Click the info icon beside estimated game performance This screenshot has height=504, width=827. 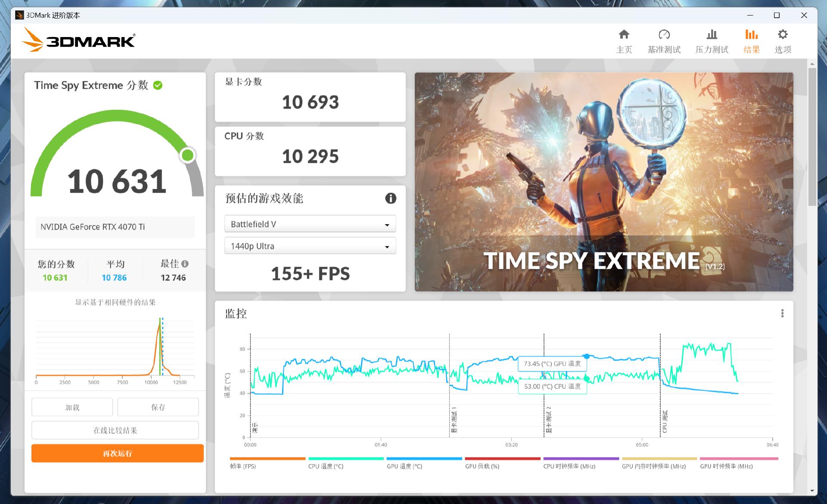pyautogui.click(x=390, y=198)
